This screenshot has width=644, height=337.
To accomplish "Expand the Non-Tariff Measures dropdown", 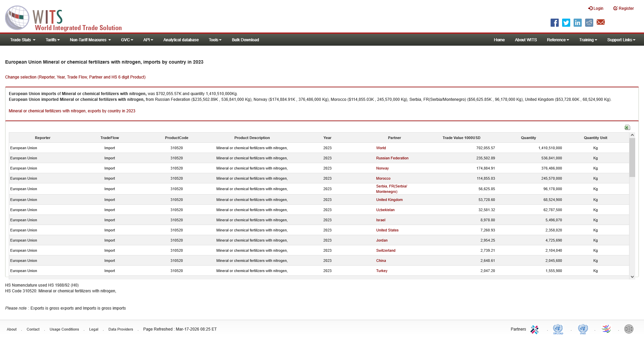I will point(90,40).
